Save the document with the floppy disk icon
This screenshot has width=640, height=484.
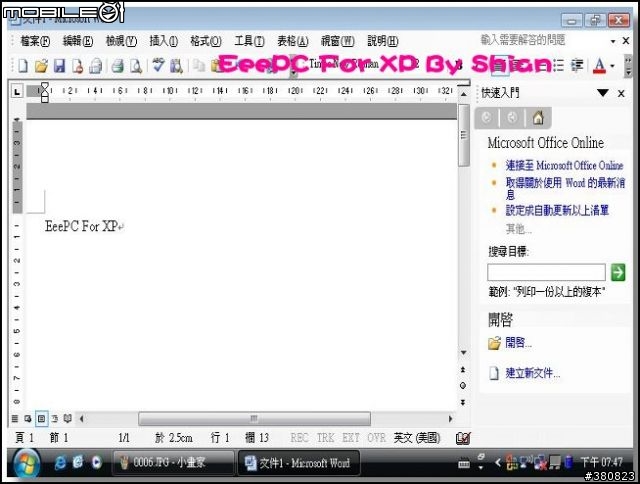tap(60, 65)
